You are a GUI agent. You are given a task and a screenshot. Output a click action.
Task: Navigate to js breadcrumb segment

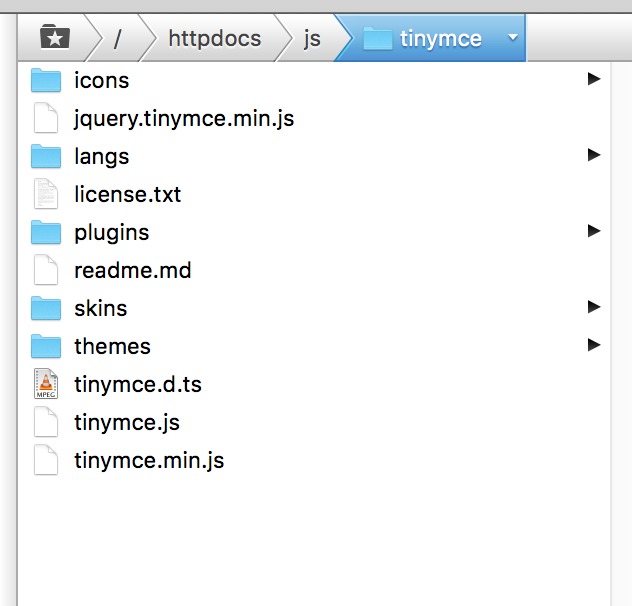click(x=312, y=40)
